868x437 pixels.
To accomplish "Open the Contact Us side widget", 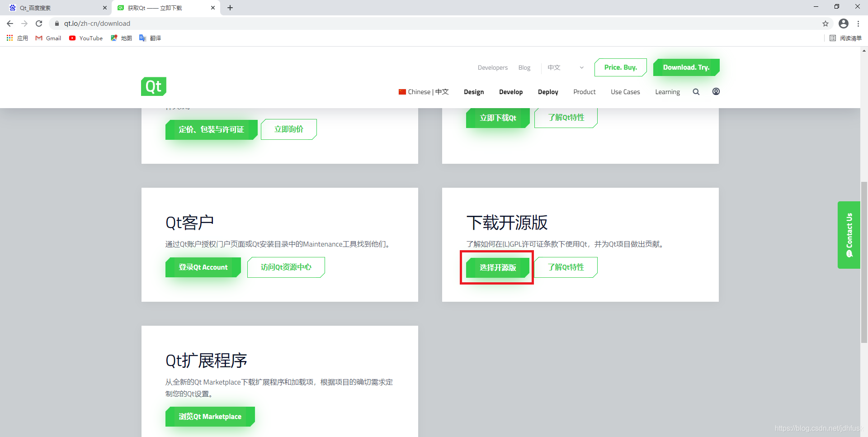I will tap(849, 235).
